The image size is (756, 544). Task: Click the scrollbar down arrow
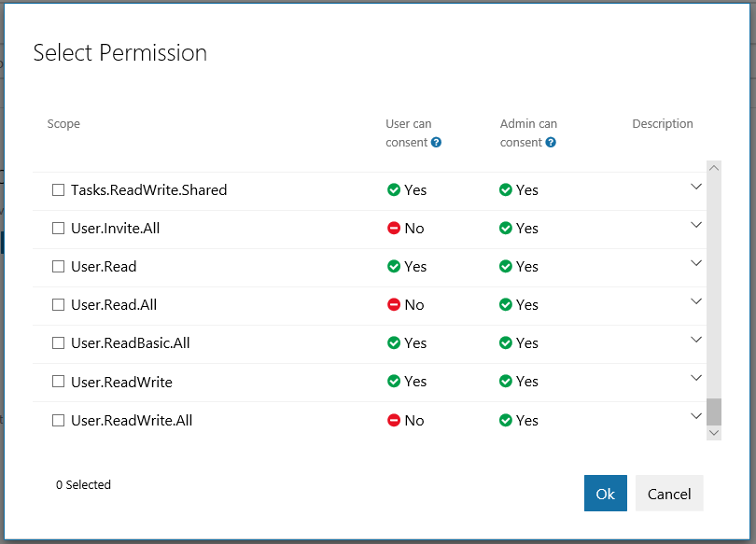click(x=714, y=433)
